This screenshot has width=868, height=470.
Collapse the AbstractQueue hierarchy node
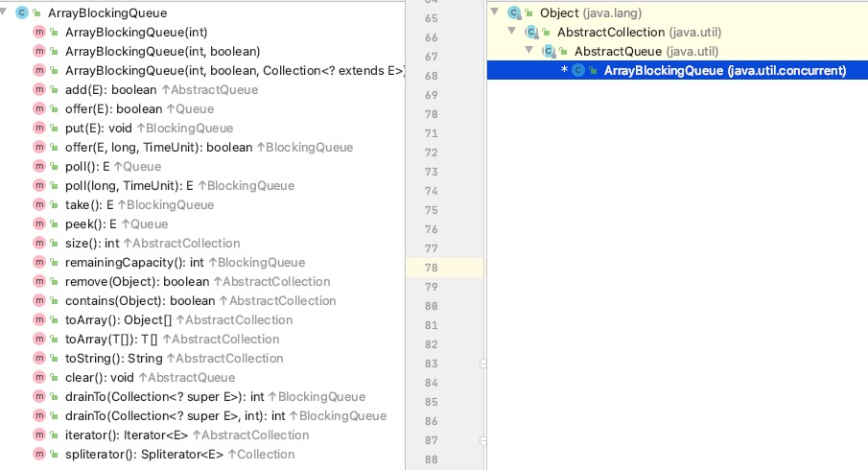(x=528, y=52)
